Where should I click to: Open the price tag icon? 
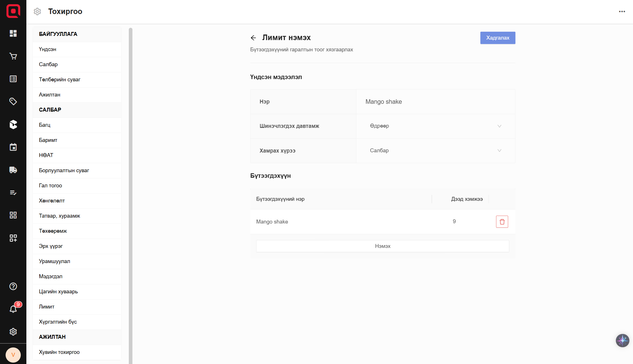pyautogui.click(x=13, y=102)
